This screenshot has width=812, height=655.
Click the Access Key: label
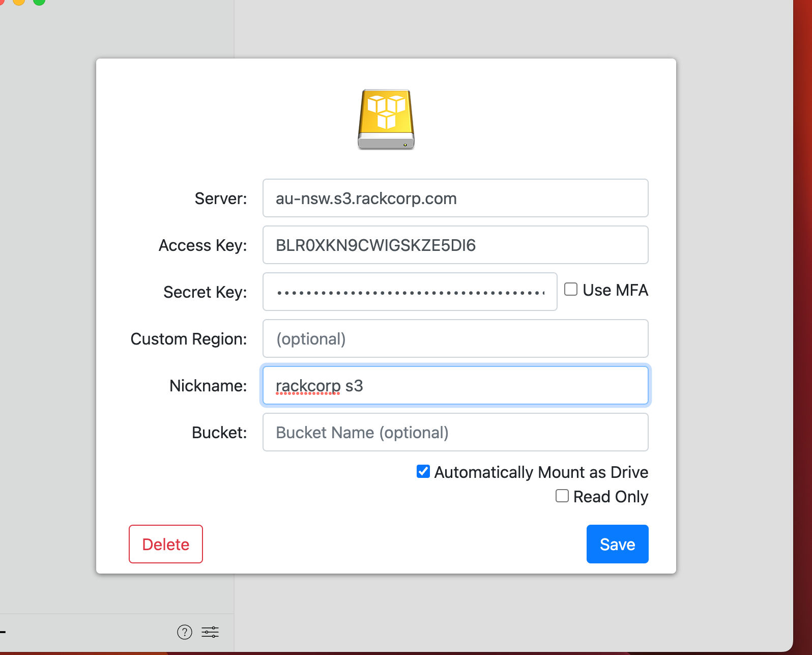point(203,245)
